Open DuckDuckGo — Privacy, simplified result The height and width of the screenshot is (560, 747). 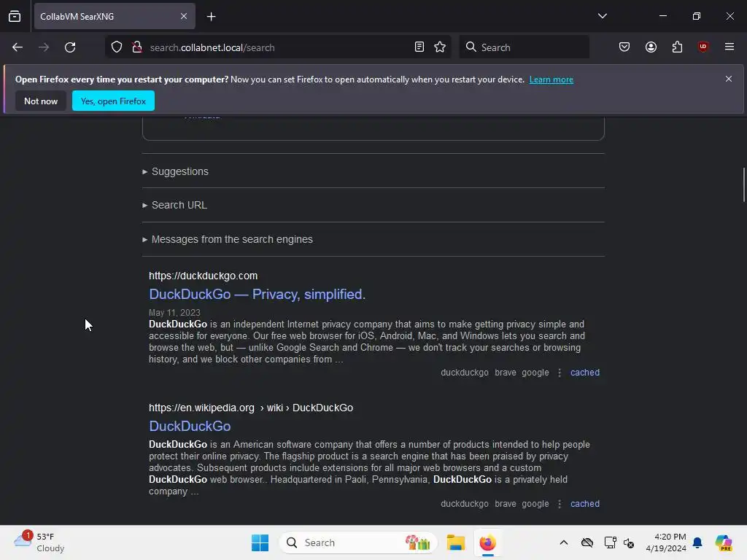coord(258,295)
